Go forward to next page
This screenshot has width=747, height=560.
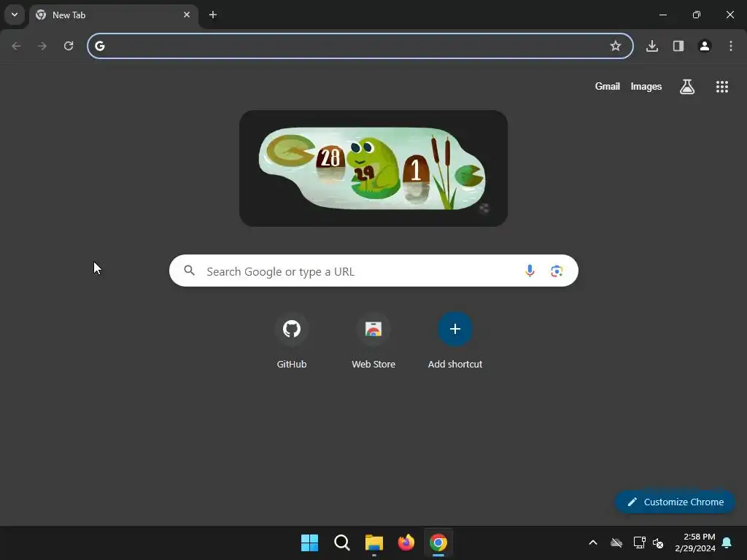(x=42, y=46)
